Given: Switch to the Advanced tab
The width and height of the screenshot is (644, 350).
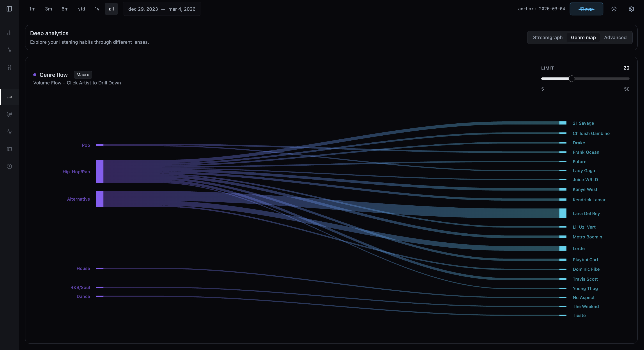Looking at the screenshot, I should (x=615, y=37).
